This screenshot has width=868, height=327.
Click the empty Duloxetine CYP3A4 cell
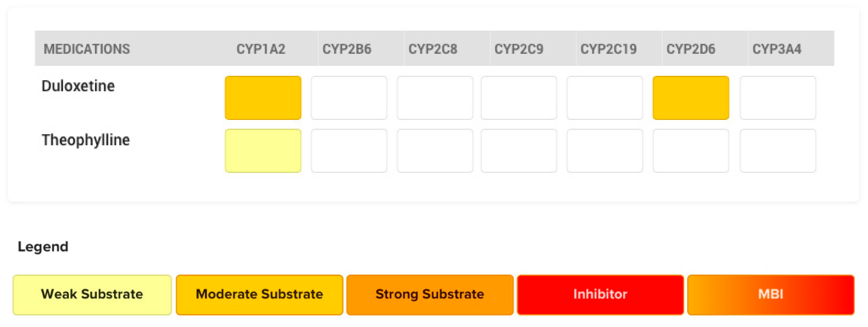coord(778,98)
